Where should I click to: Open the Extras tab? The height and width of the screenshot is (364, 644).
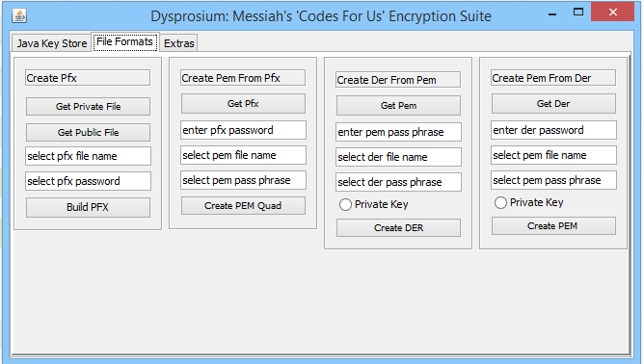178,43
